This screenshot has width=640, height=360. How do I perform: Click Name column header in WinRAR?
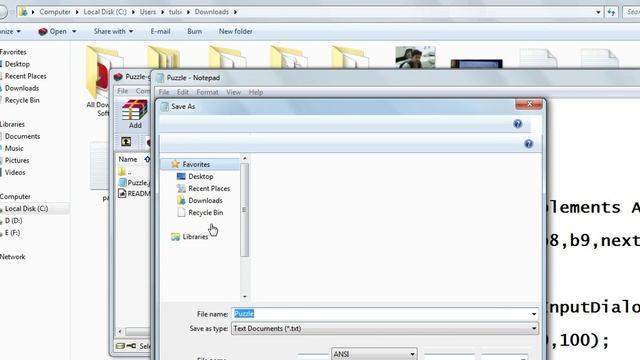click(x=128, y=159)
